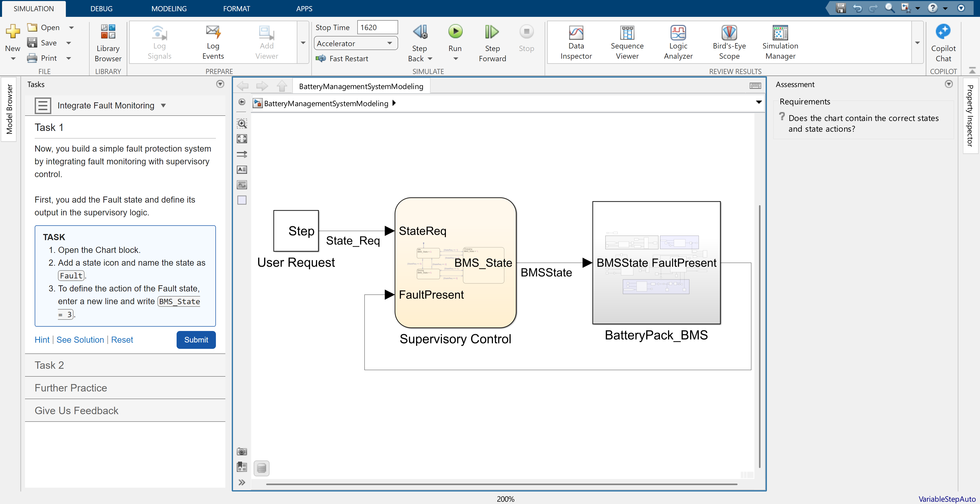Activate the Bird's-Eye Scope
Image resolution: width=980 pixels, height=504 pixels.
[729, 42]
